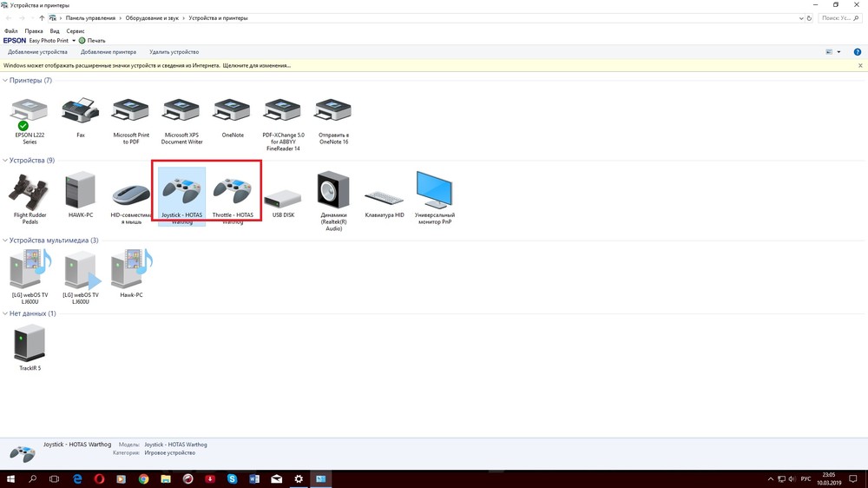Select Joystick - HOTAS Warthog device
868x488 pixels.
click(182, 196)
